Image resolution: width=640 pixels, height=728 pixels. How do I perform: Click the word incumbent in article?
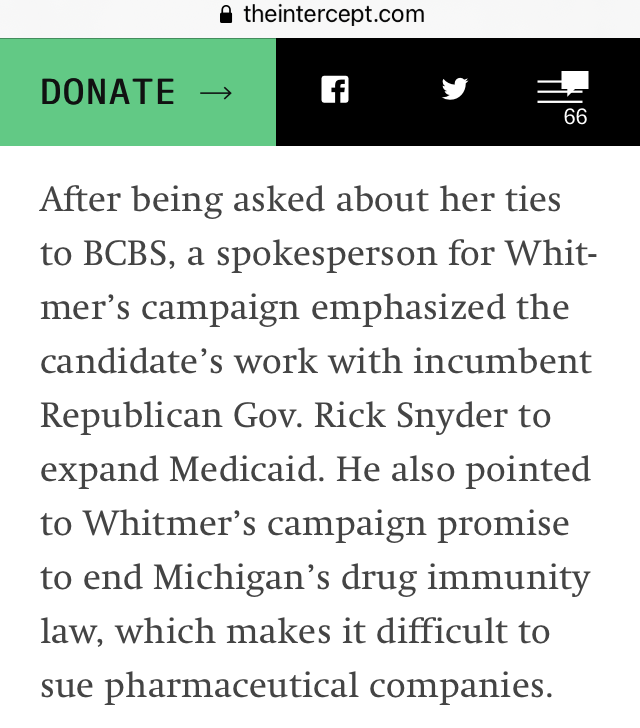tap(503, 361)
